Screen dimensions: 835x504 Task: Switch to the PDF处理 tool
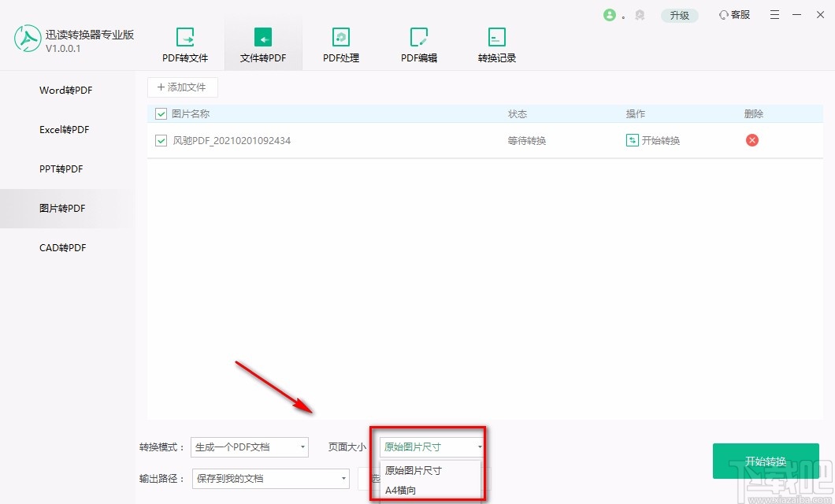pyautogui.click(x=340, y=43)
